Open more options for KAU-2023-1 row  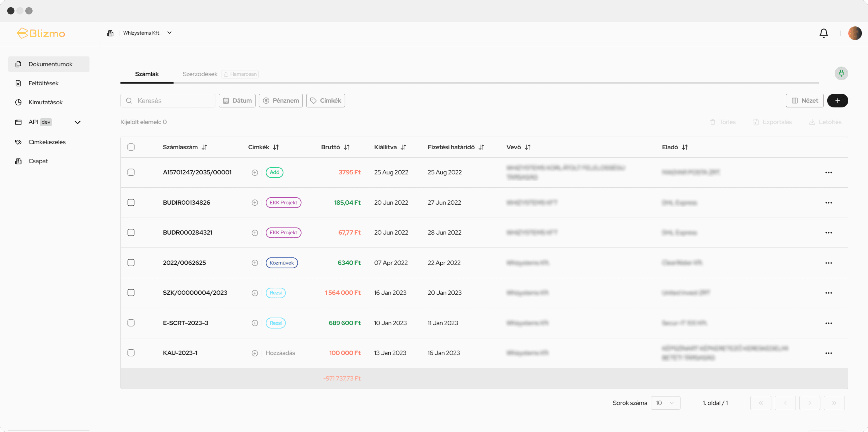[x=829, y=353]
